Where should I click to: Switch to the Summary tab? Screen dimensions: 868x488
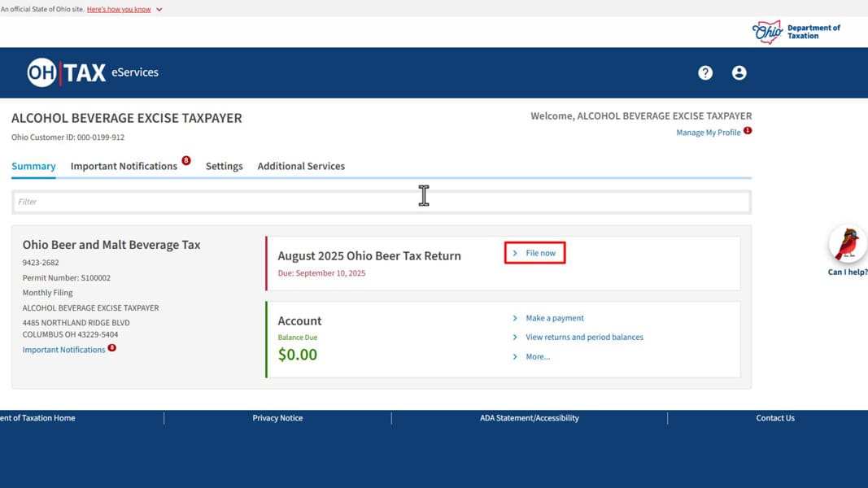33,166
